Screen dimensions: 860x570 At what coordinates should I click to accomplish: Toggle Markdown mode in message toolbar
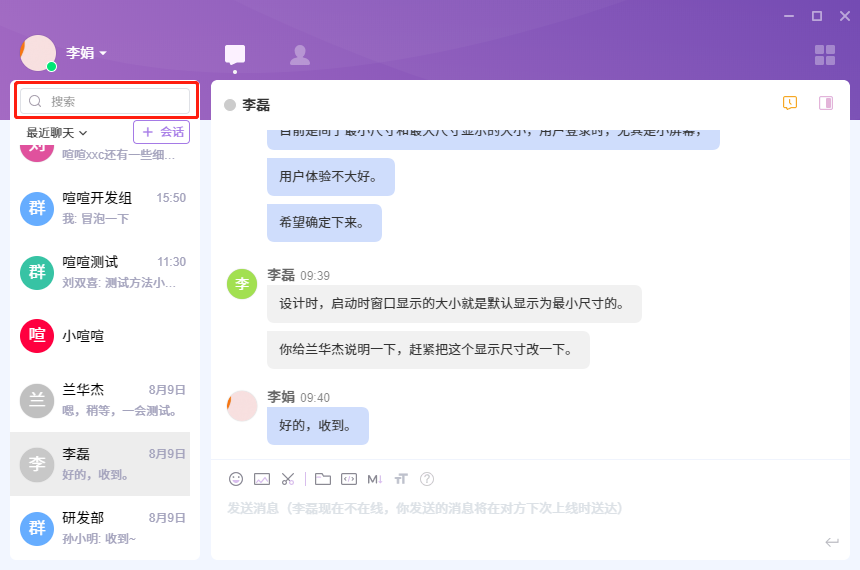tap(375, 479)
